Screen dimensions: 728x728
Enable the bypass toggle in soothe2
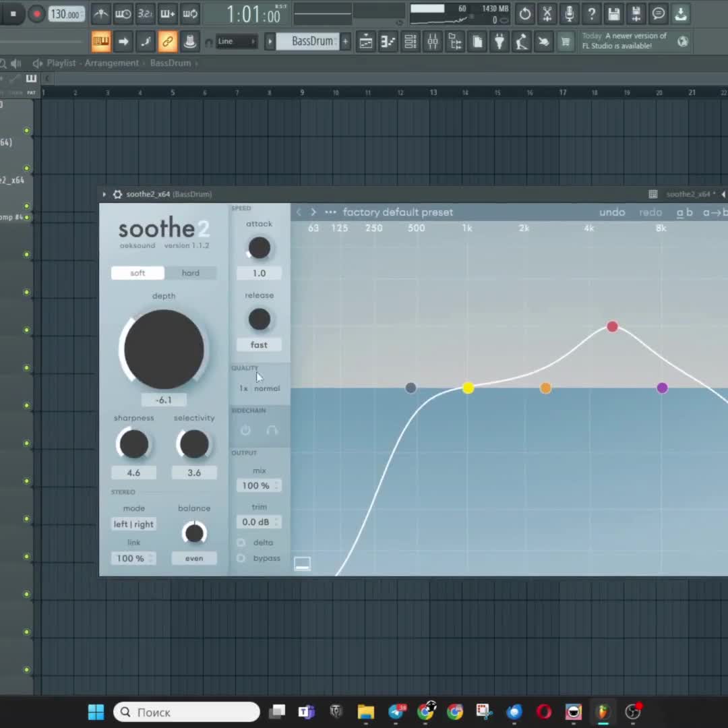click(x=241, y=557)
